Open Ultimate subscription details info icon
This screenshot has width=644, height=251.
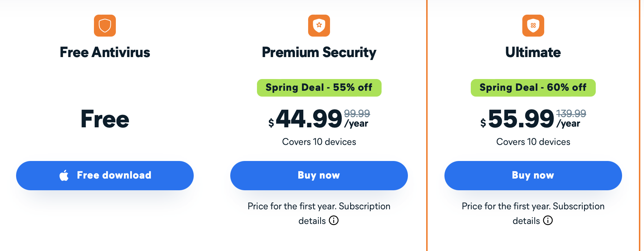click(x=548, y=221)
